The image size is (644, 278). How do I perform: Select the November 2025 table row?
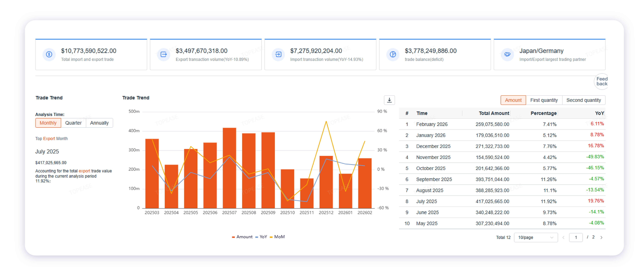[x=502, y=157]
